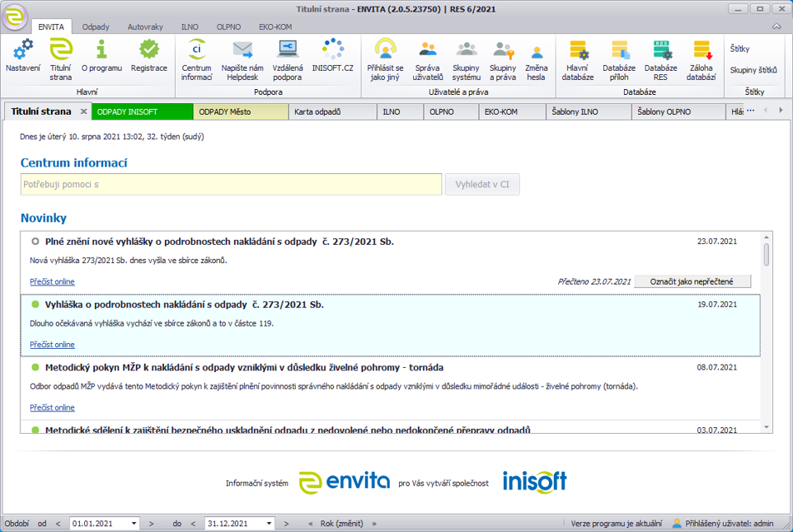Open Přečíst online link for Plné znění
This screenshot has width=793, height=532.
tap(52, 281)
